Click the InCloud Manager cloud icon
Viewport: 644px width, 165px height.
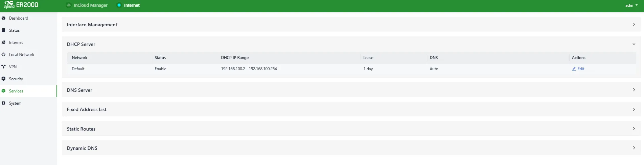tap(69, 5)
